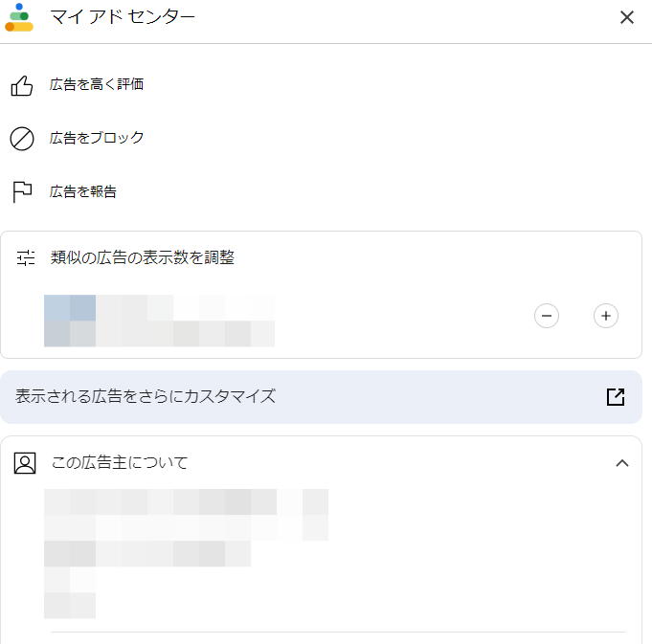
Task: Click the My Ad Center logo
Action: (19, 17)
